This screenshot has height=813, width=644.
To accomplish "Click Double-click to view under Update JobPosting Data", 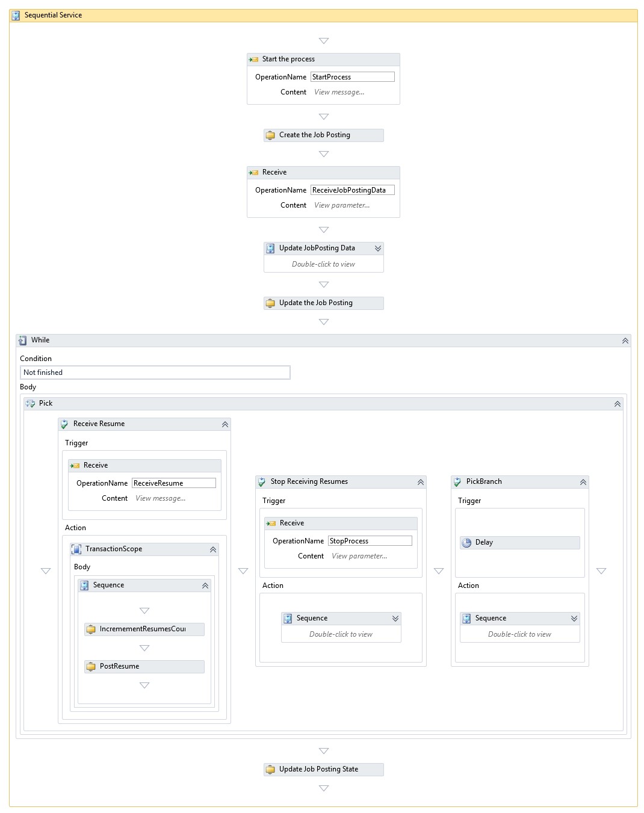I will (323, 264).
